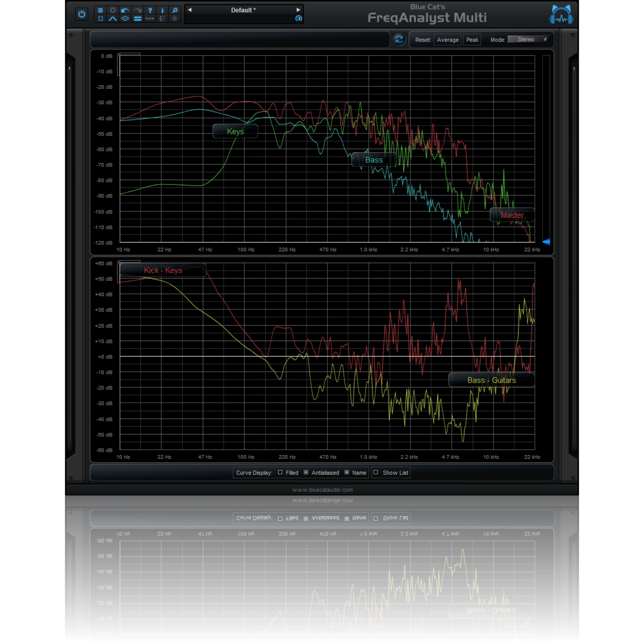This screenshot has height=644, width=644.
Task: Click the empty status text field above graph
Action: (x=240, y=40)
